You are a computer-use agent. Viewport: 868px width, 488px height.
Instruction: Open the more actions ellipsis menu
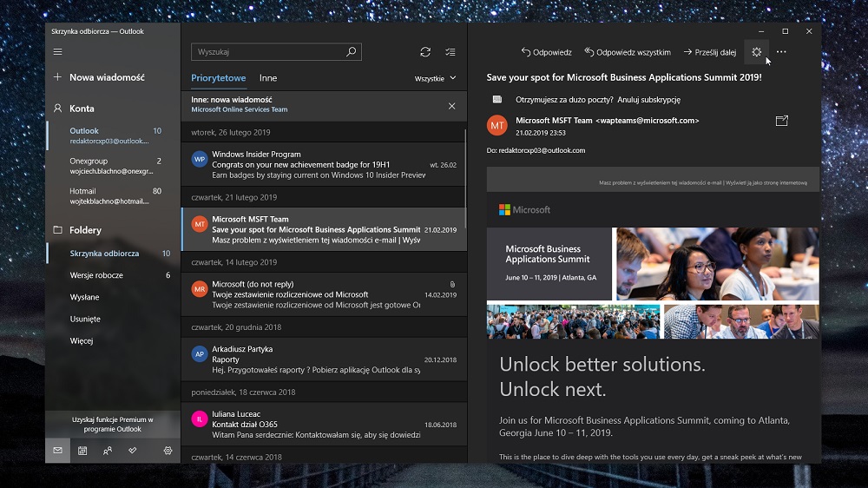point(781,51)
